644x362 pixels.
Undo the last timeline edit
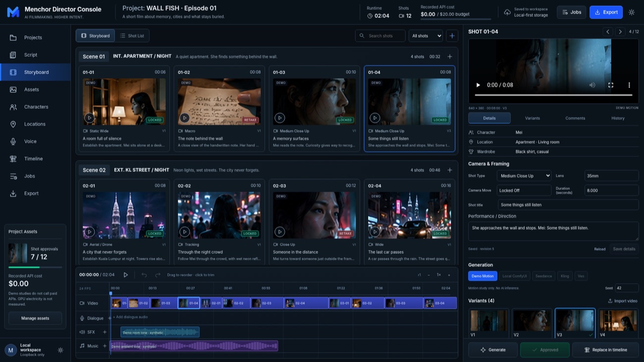(144, 275)
